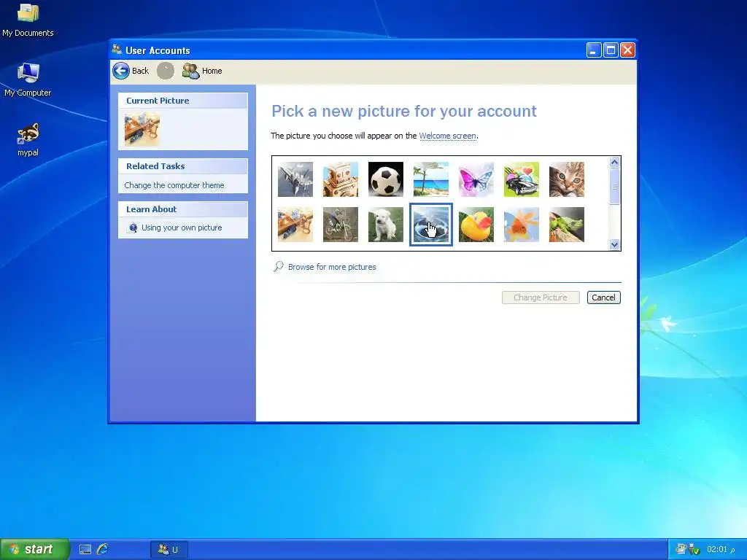Click the picture list scrollbar thumb
This screenshot has width=747, height=560.
tap(614, 186)
